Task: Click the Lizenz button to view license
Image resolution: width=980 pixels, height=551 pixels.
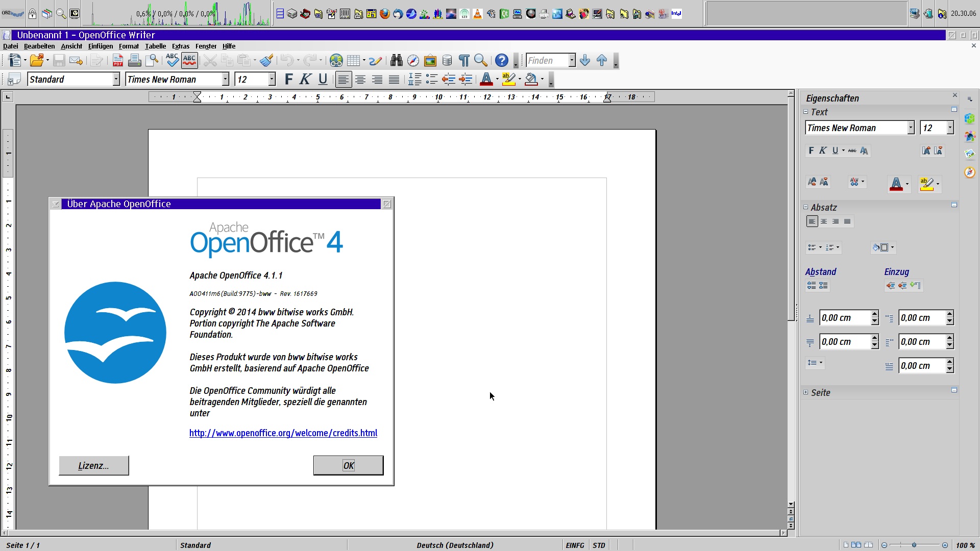Action: point(93,465)
